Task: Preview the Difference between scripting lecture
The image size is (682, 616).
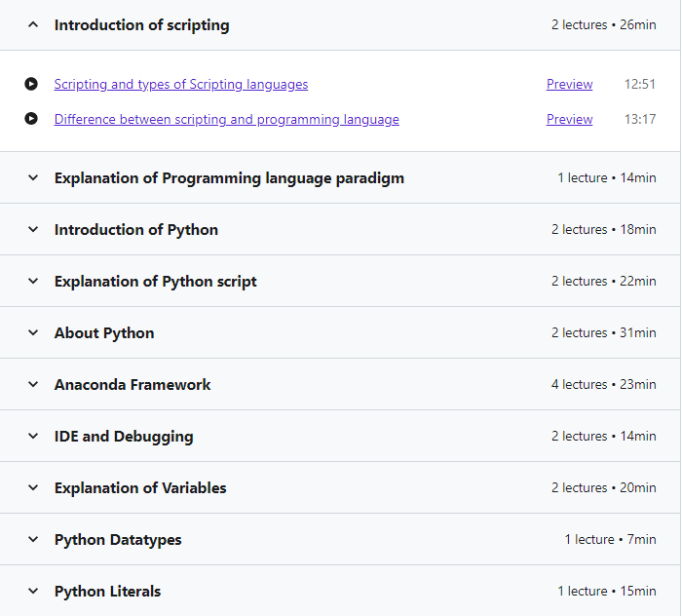Action: pyautogui.click(x=569, y=120)
